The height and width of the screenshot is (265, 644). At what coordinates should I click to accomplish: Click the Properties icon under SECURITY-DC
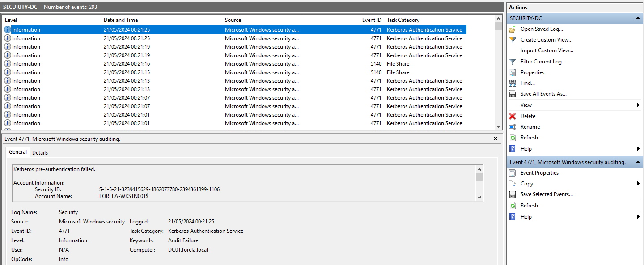[x=513, y=72]
